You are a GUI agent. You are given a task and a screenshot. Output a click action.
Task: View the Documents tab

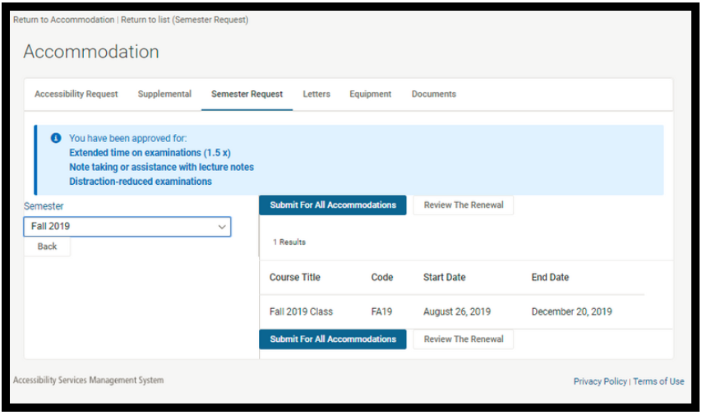(x=433, y=94)
